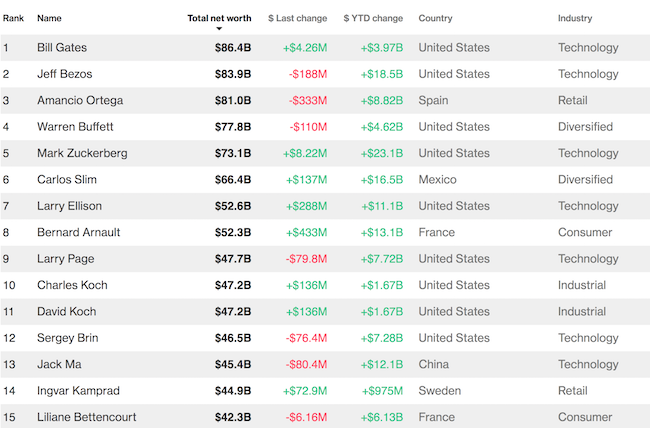Open Mark Zuckerberg's profile

[x=82, y=153]
